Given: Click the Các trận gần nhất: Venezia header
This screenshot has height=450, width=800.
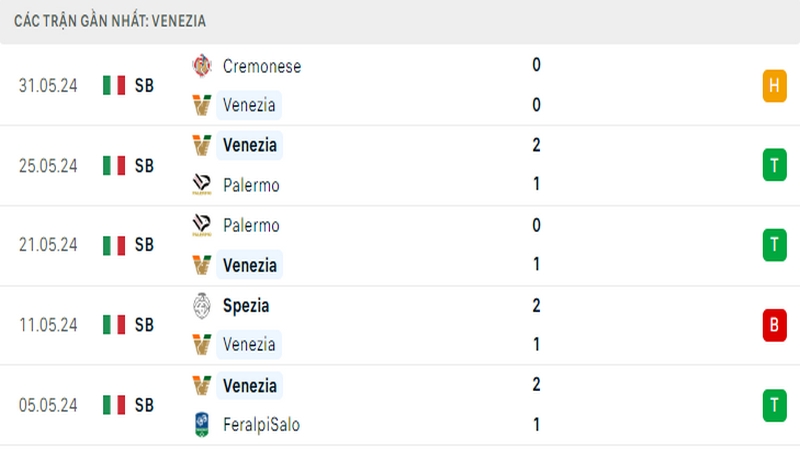Looking at the screenshot, I should point(110,21).
